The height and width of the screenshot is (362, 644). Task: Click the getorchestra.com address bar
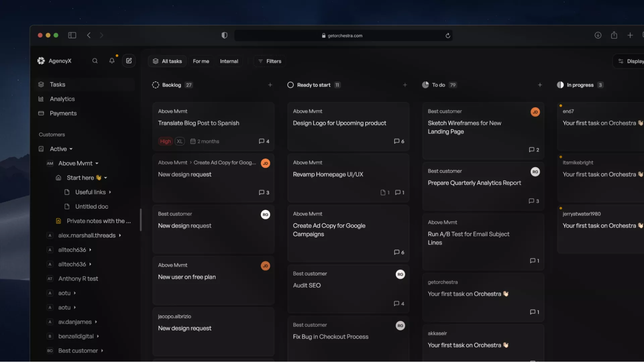click(x=344, y=36)
